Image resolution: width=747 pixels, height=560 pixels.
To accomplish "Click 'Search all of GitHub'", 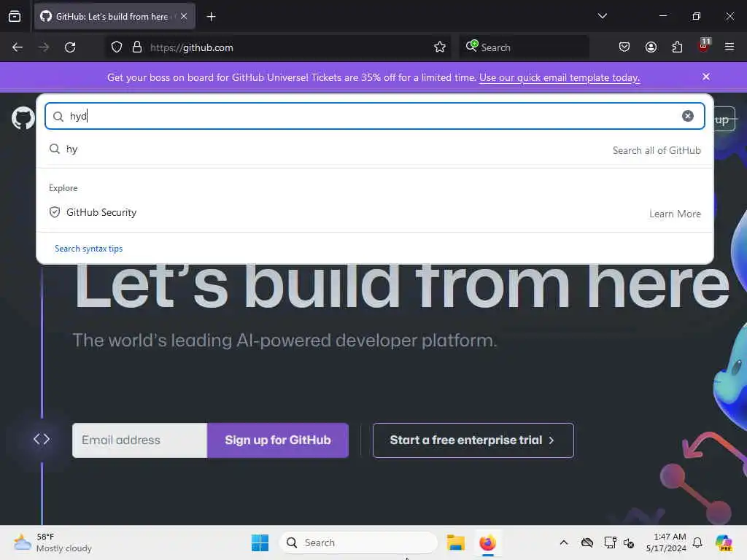I will coord(657,150).
